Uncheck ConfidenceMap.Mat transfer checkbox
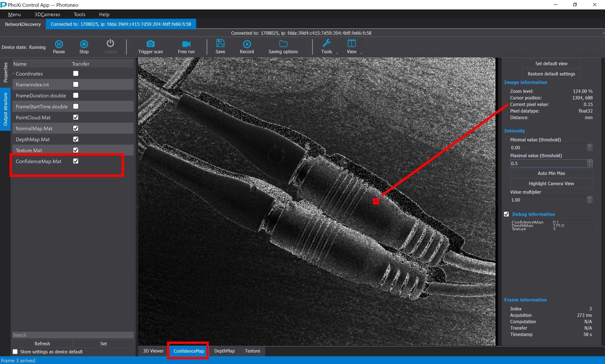 (76, 161)
